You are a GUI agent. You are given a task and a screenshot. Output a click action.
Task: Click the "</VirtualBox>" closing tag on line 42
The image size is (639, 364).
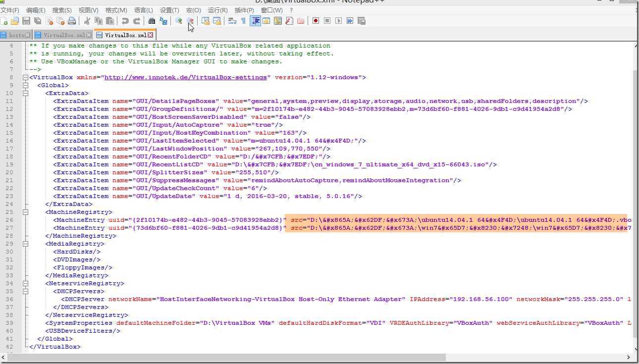[x=55, y=347]
